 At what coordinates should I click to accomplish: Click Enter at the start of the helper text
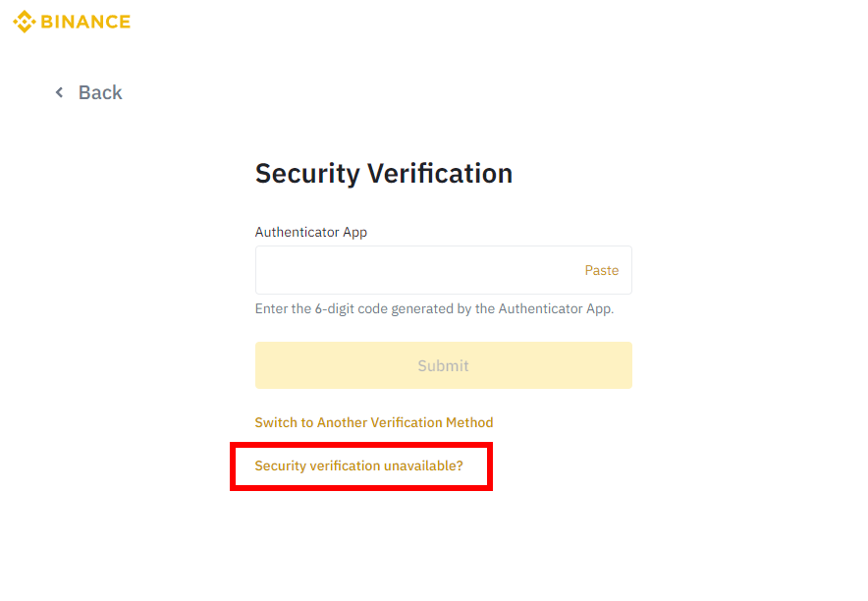point(271,308)
